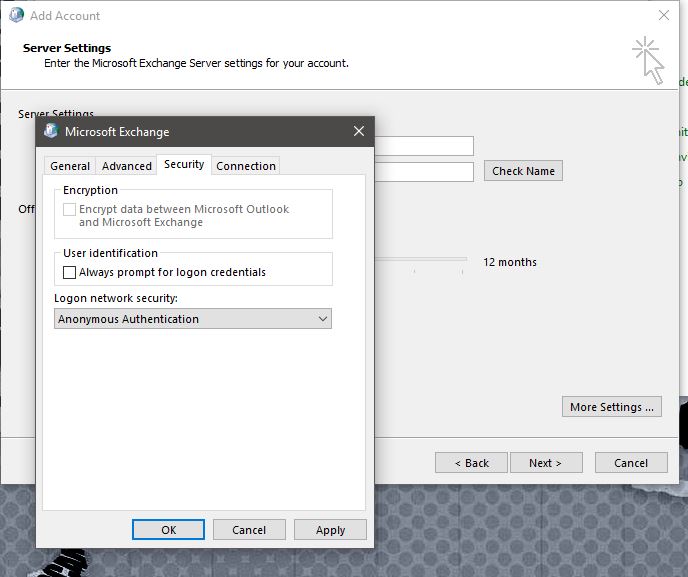Click the '12 months' slider value text
This screenshot has width=688, height=577.
(510, 262)
